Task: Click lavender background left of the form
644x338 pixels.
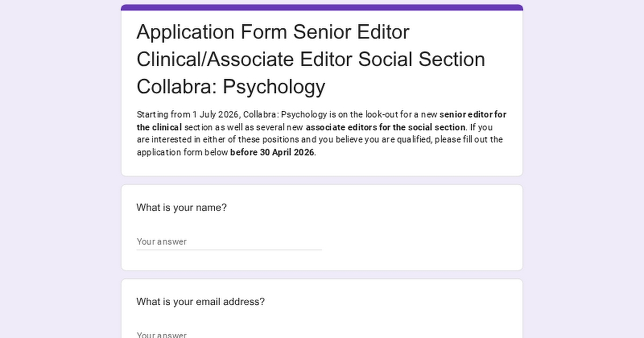Action: click(59, 169)
